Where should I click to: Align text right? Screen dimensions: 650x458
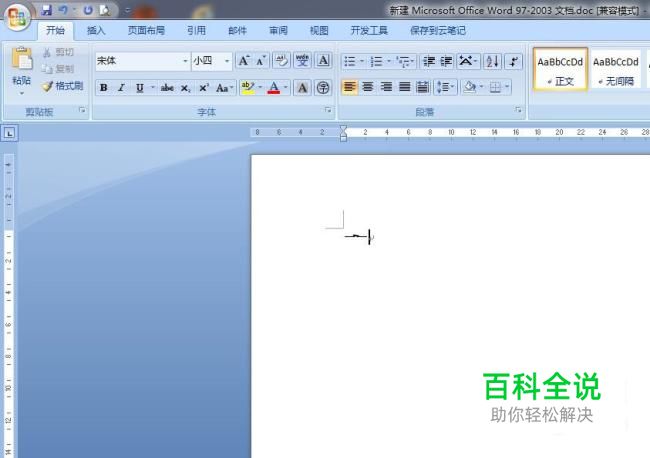click(386, 87)
